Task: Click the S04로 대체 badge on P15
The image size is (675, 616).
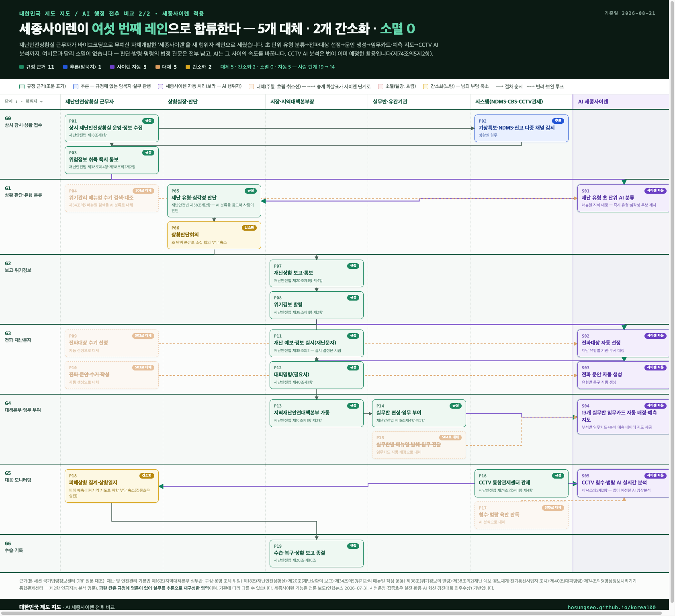Action: (450, 438)
